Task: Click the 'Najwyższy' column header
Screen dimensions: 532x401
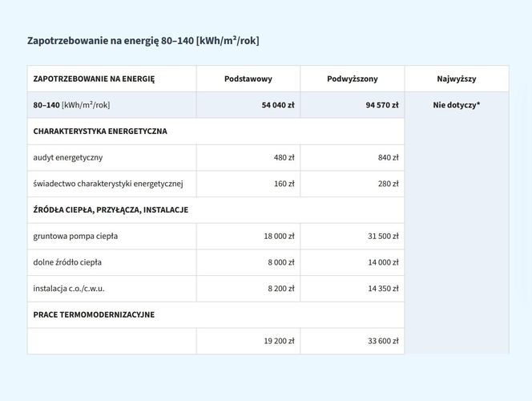Action: [457, 79]
